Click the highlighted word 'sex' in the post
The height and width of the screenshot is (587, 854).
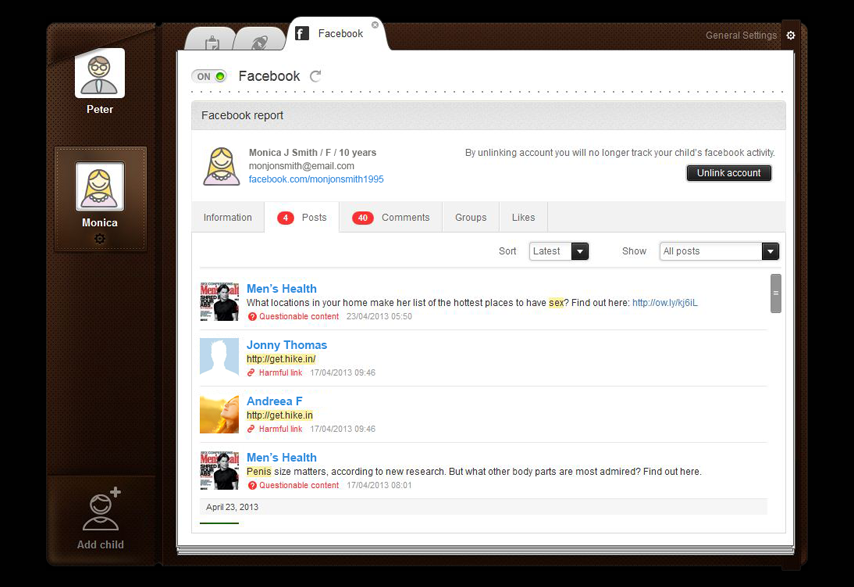556,303
